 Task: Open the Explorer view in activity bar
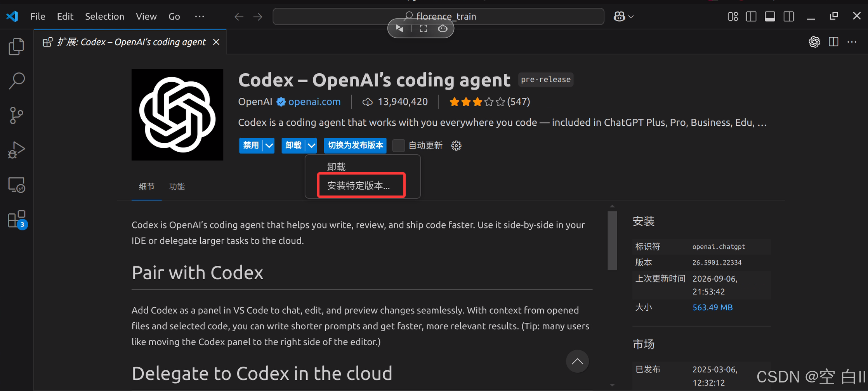(16, 47)
